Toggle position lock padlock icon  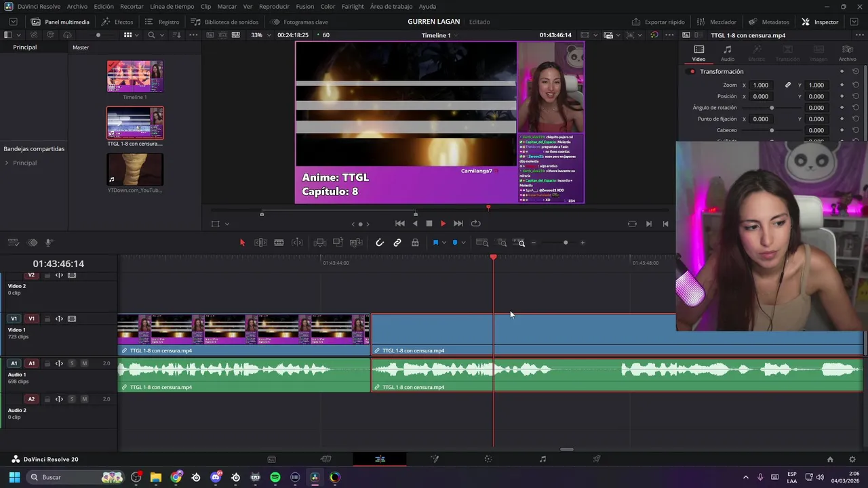[x=415, y=243]
